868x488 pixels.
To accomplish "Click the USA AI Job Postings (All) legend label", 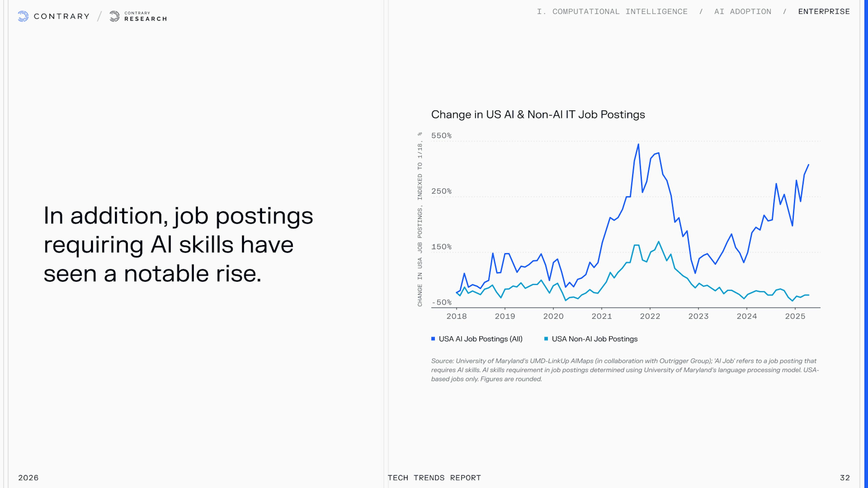I will [481, 339].
